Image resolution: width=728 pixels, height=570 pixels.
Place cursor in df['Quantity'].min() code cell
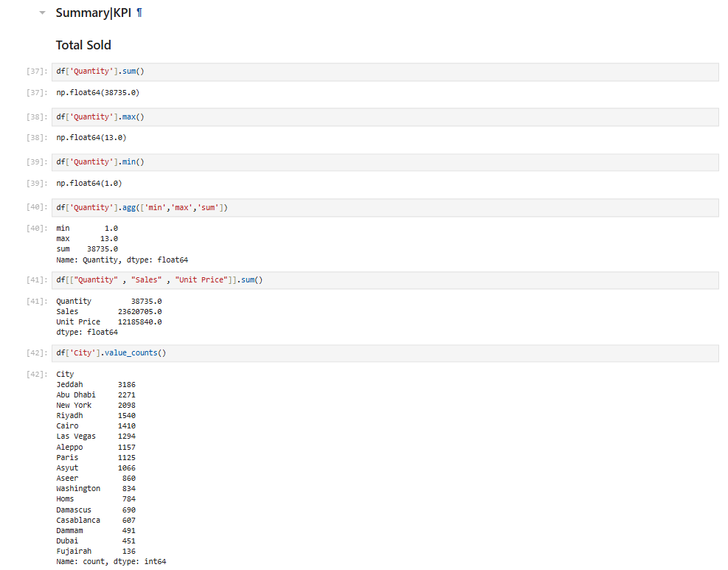coord(384,162)
